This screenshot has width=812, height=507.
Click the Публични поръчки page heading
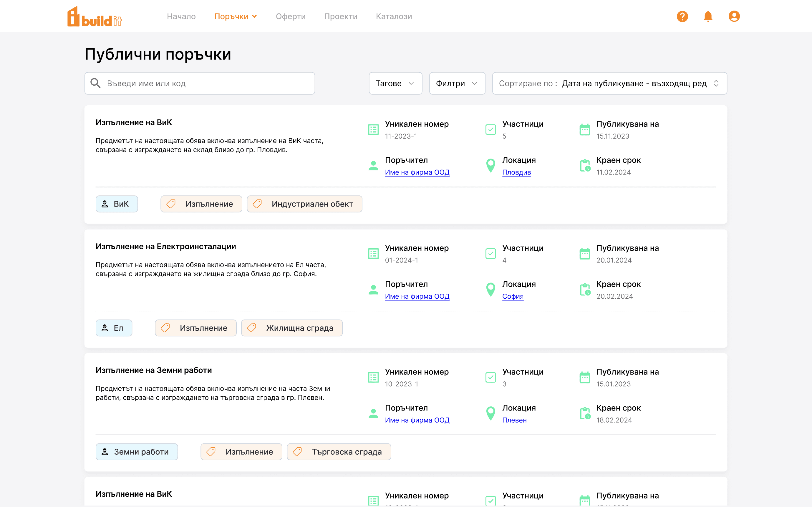point(158,54)
